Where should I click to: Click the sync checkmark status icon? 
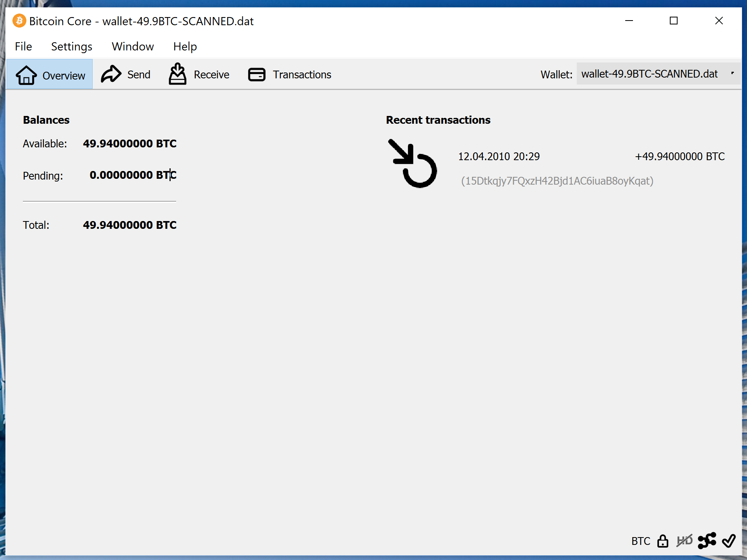[x=729, y=541]
